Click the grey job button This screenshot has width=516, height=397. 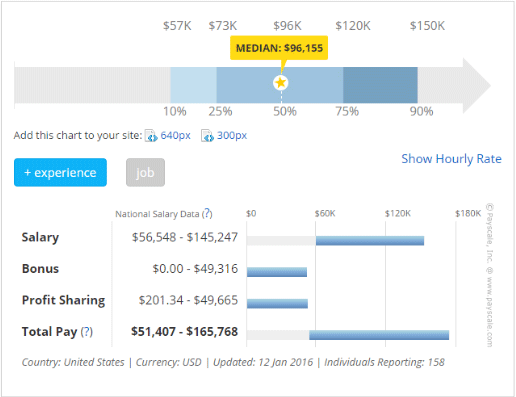145,172
